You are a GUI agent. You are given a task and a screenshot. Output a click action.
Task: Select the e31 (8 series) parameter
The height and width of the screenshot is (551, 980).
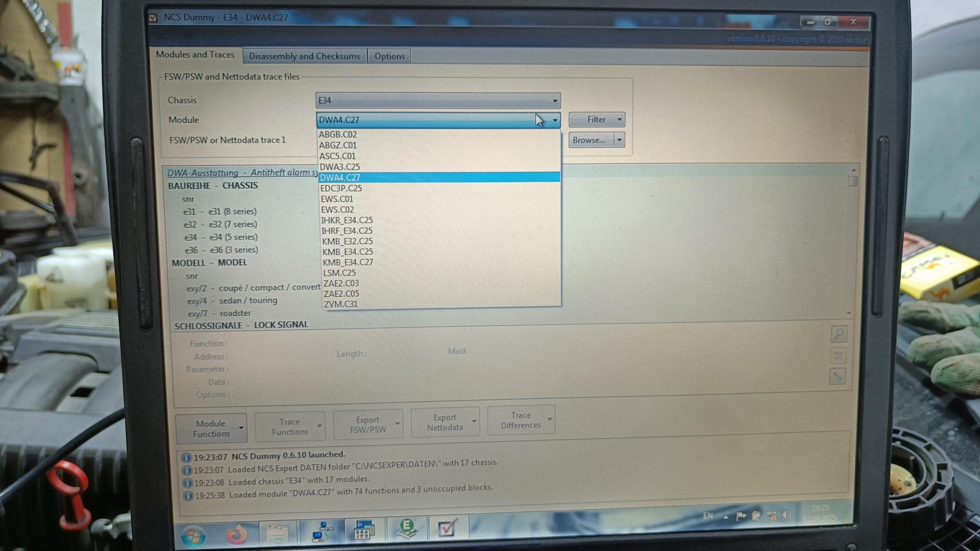[x=220, y=211]
